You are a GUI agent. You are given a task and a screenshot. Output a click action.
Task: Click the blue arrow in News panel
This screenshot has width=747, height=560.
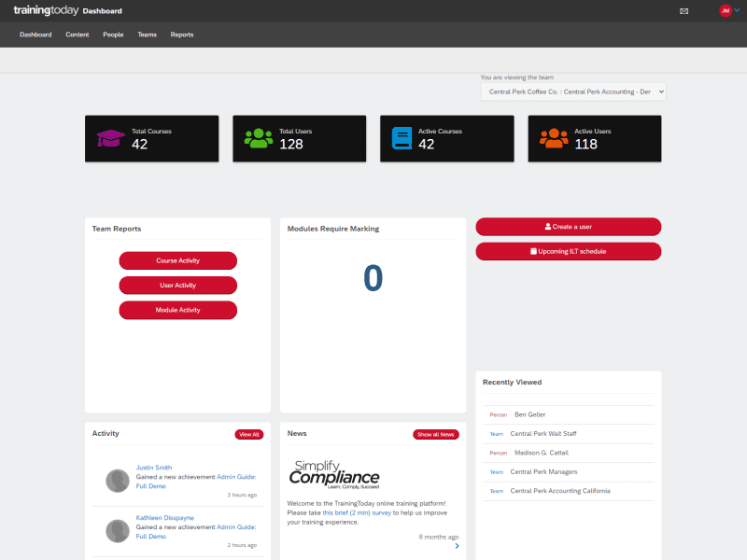pyautogui.click(x=457, y=546)
